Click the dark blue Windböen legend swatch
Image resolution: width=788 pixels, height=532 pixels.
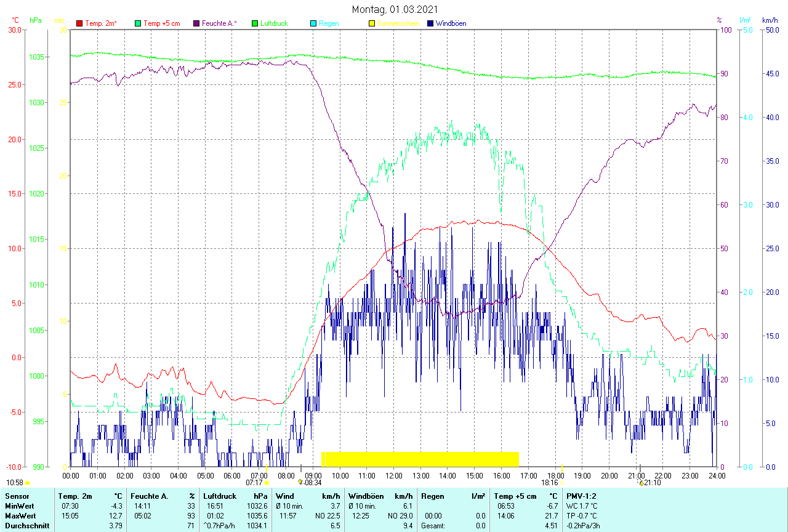[430, 23]
